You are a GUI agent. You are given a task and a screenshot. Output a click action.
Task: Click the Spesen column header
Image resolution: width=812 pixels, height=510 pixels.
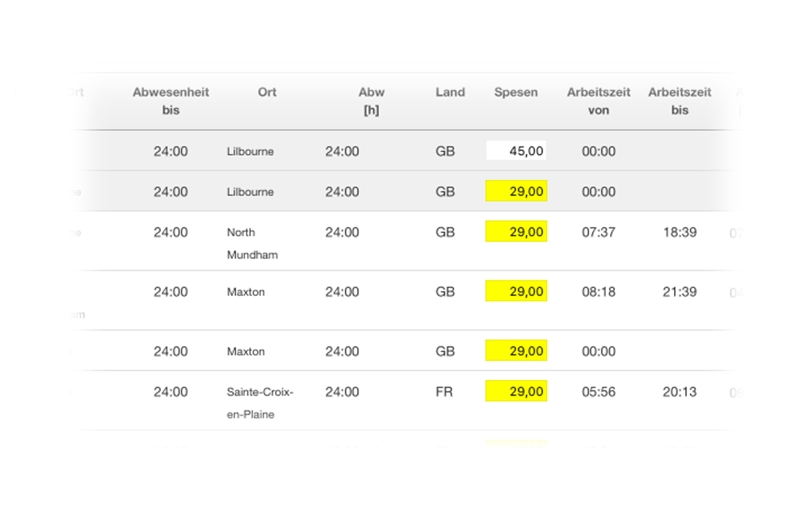pos(516,92)
